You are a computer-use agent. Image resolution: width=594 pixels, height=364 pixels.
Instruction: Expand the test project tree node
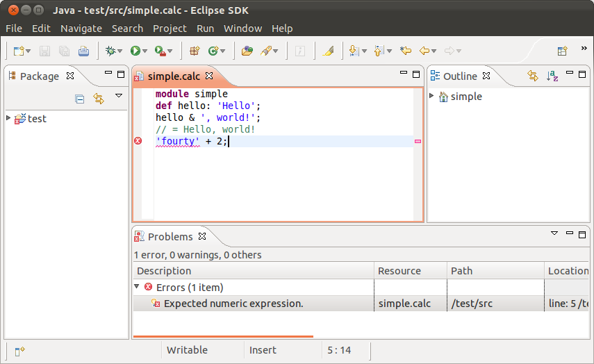[x=8, y=118]
